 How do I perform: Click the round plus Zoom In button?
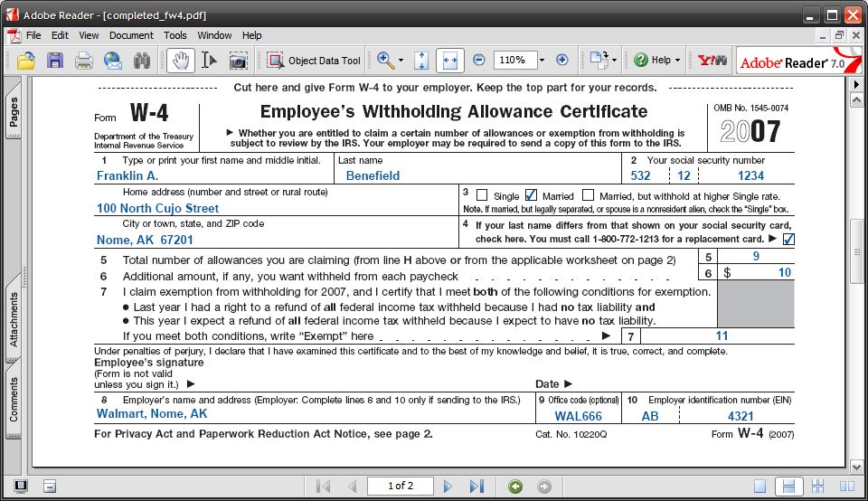pyautogui.click(x=561, y=60)
